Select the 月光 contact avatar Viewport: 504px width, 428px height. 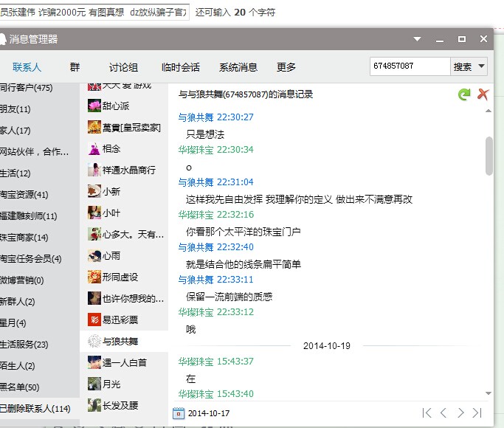click(x=94, y=384)
